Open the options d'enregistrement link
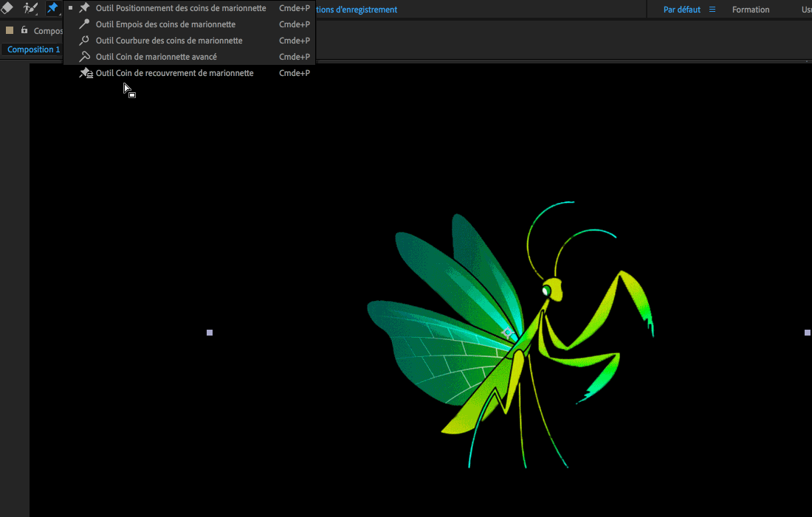The width and height of the screenshot is (812, 517). pos(357,10)
